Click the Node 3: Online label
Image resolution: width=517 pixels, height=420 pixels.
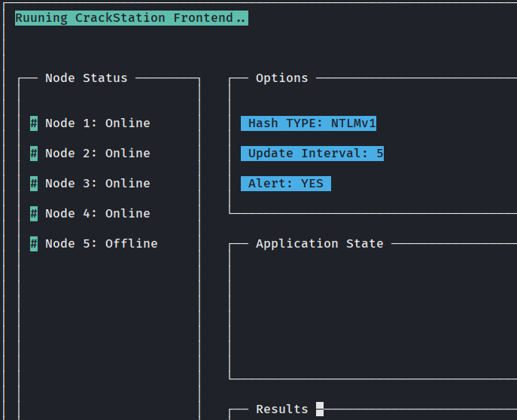tap(97, 184)
